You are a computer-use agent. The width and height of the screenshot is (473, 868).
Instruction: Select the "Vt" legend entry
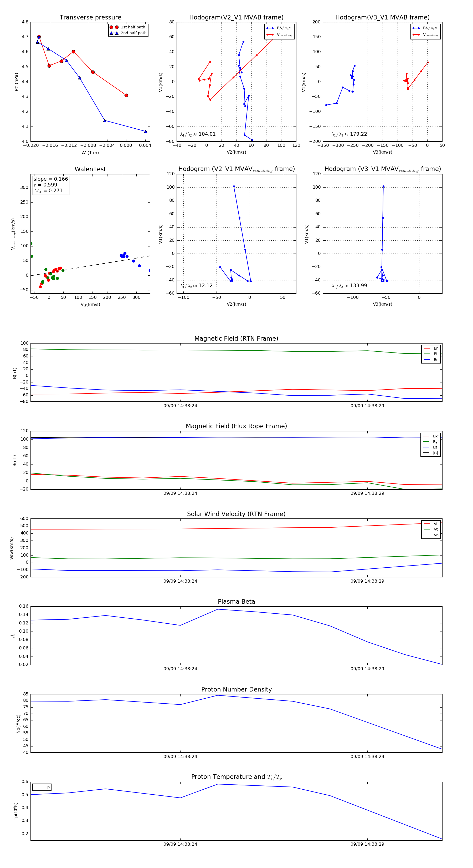431,529
